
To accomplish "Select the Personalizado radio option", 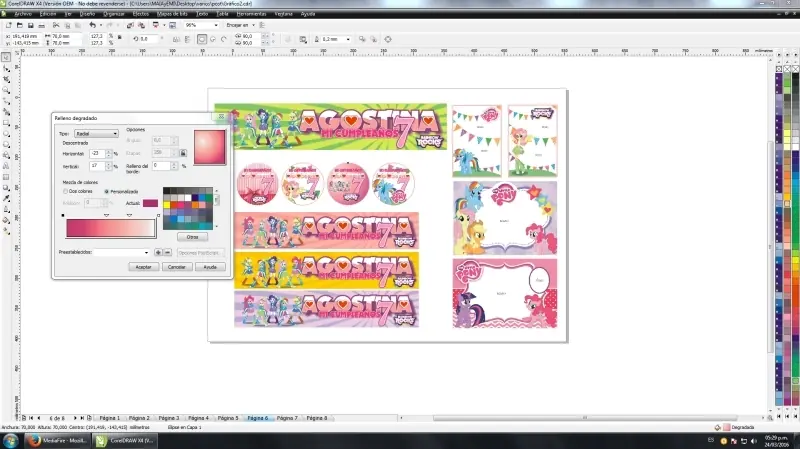I will tap(106, 191).
